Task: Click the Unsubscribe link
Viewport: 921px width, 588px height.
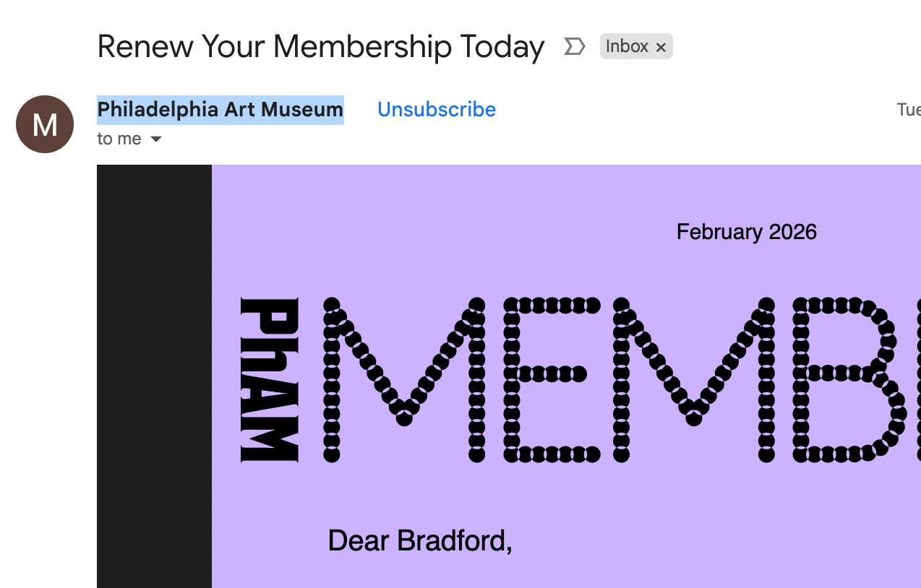Action: click(x=437, y=110)
